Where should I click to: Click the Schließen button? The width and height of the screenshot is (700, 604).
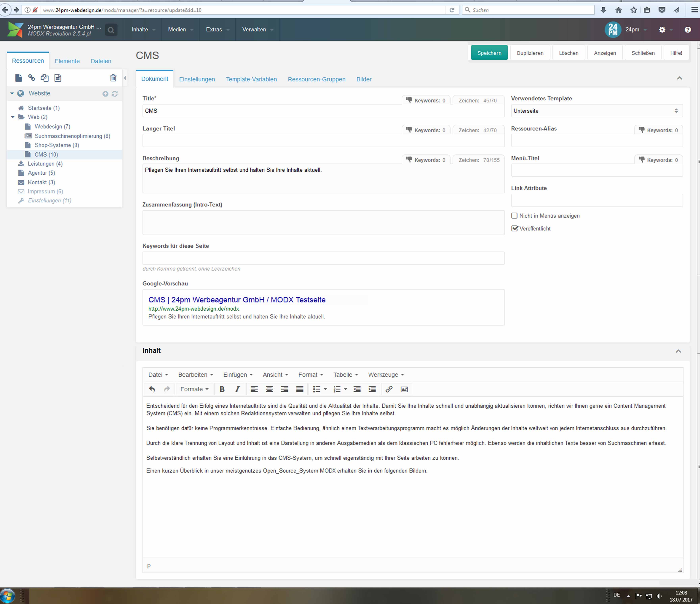[x=643, y=53]
